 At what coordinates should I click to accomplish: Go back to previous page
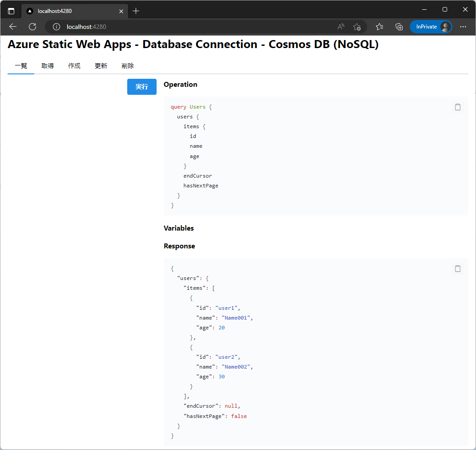[x=13, y=27]
